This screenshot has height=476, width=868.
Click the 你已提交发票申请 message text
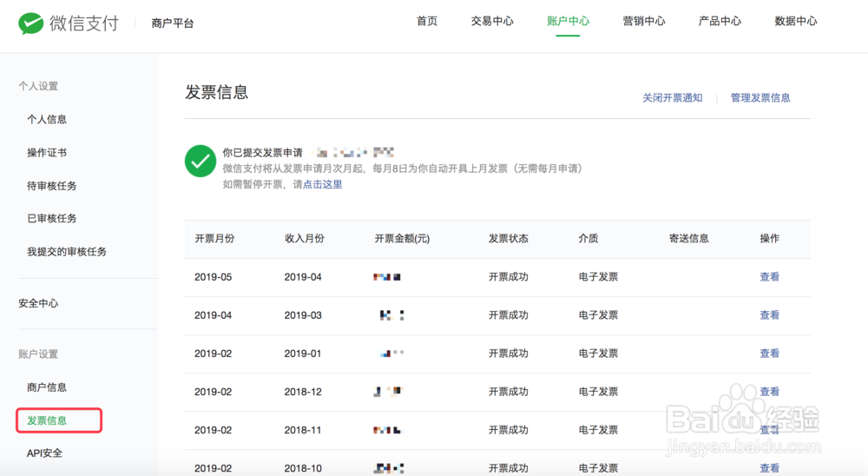click(x=262, y=152)
